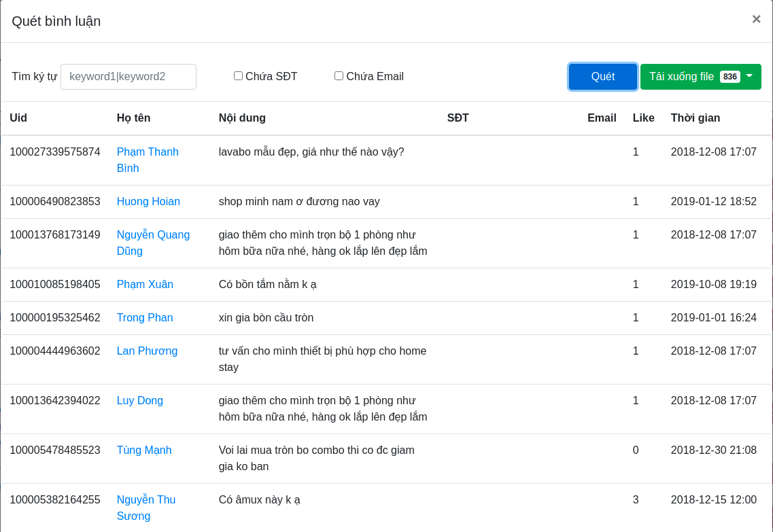Select uid 100010085198405

(x=55, y=284)
